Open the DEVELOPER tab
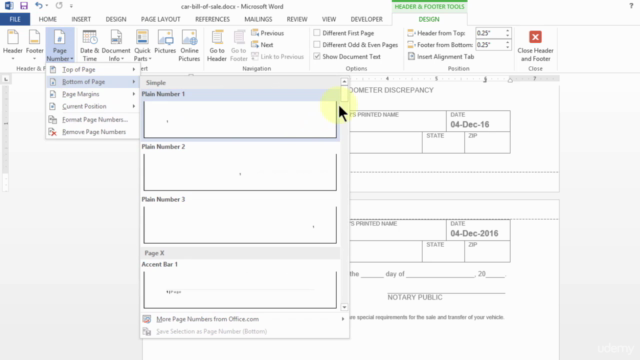640x360 pixels. (x=367, y=19)
